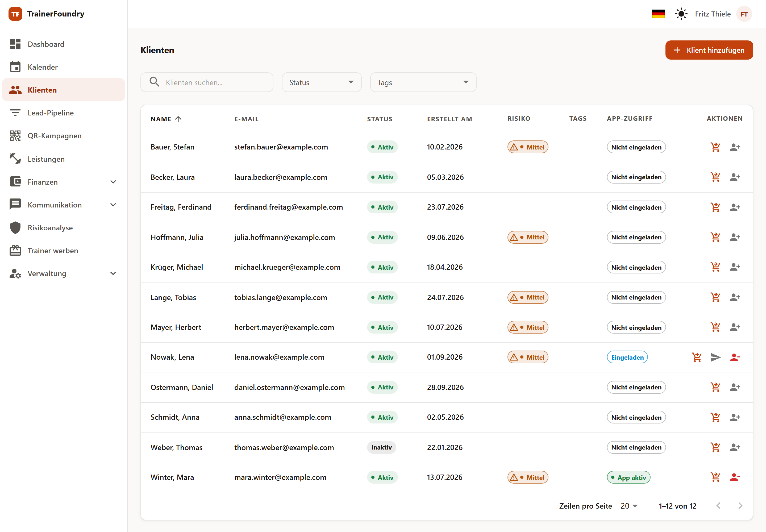Open cart icon for Weber, Thomas

tap(715, 447)
